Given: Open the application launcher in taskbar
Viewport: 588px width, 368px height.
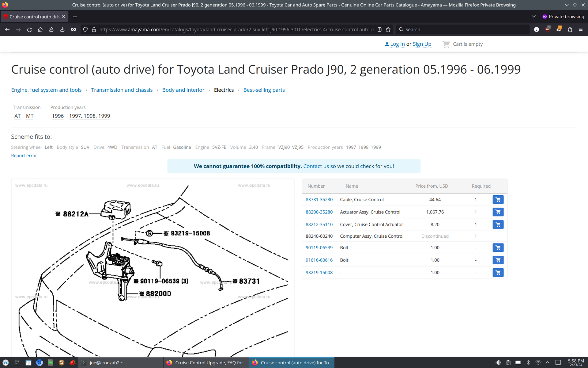Looking at the screenshot, I should [6, 362].
